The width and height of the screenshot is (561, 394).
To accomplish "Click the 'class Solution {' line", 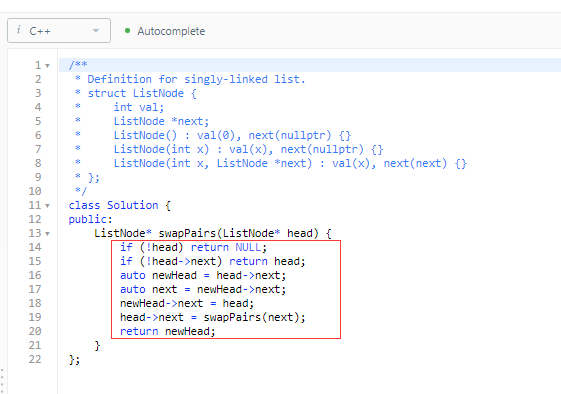I will pyautogui.click(x=120, y=205).
